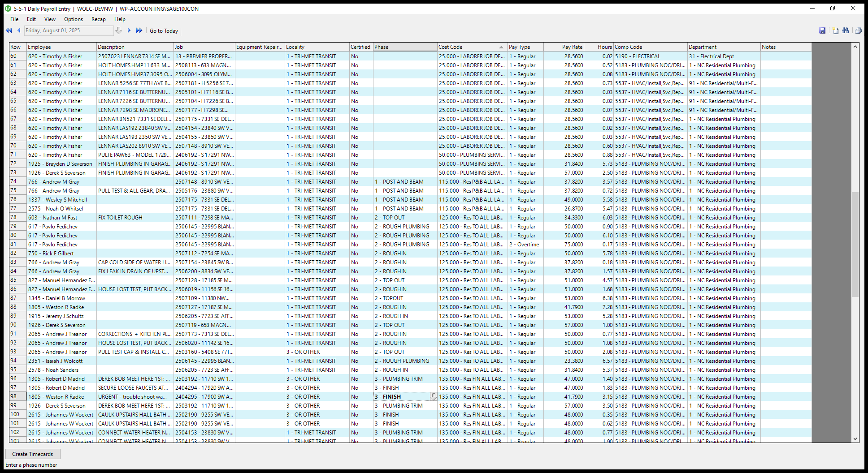
Task: Jump to the first payroll date using the double-left arrow
Action: 9,30
